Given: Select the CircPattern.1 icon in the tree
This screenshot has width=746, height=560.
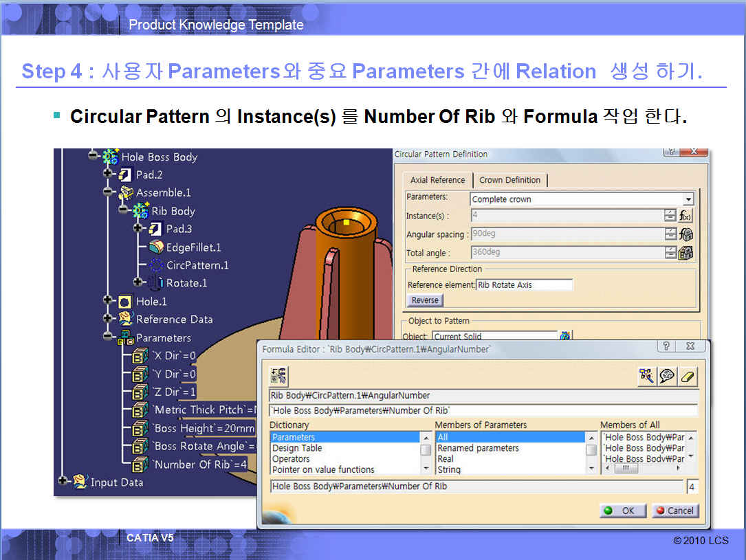Looking at the screenshot, I should [x=156, y=265].
